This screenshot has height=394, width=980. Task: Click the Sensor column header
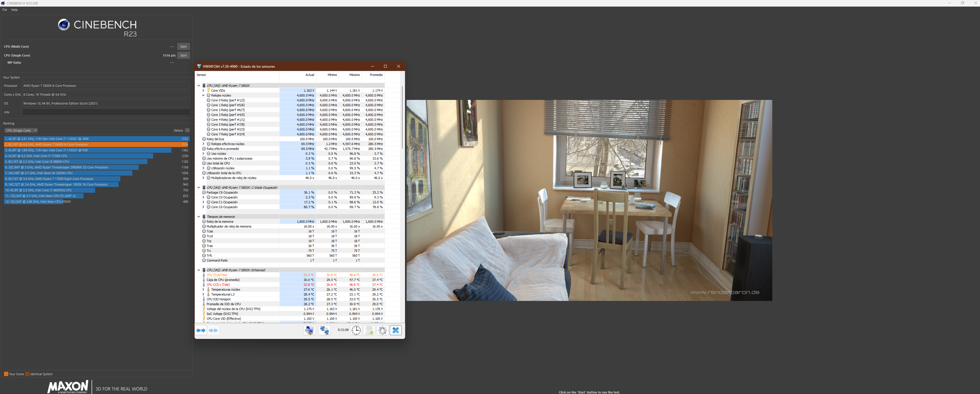tap(237, 75)
